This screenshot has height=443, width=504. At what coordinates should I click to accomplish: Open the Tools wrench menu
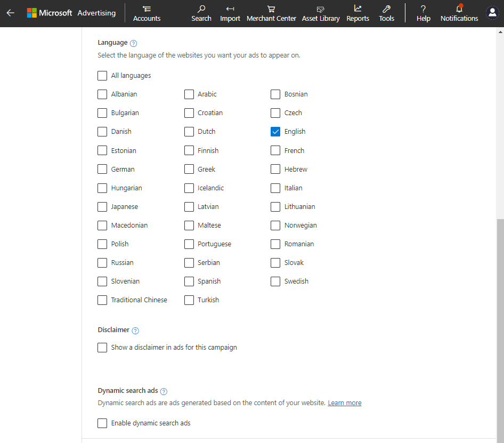387,9
